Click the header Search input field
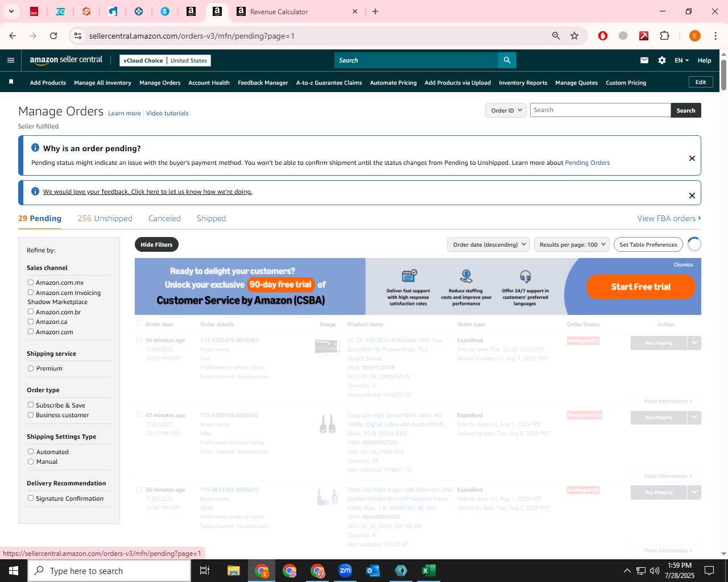Image resolution: width=728 pixels, height=582 pixels. (x=416, y=60)
